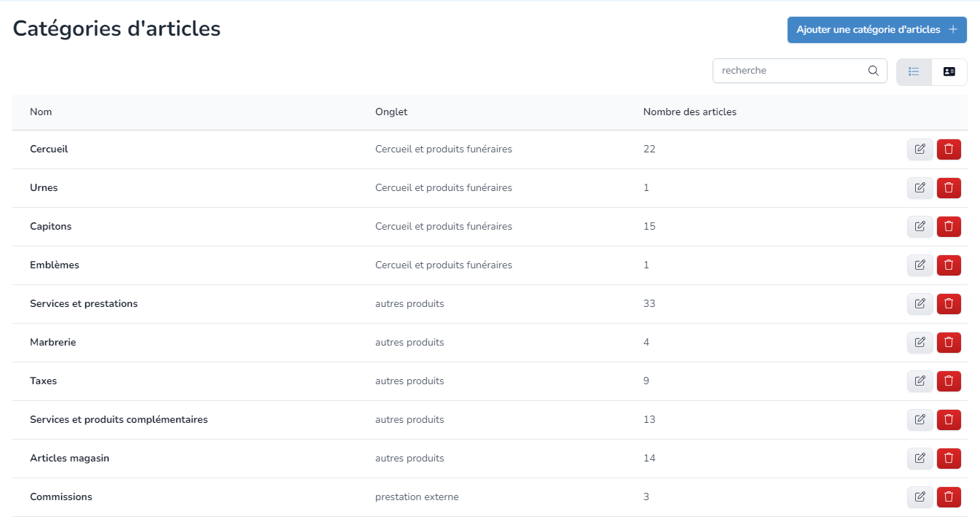Click the edit icon for Cercueil
The width and height of the screenshot is (980, 522).
(920, 149)
